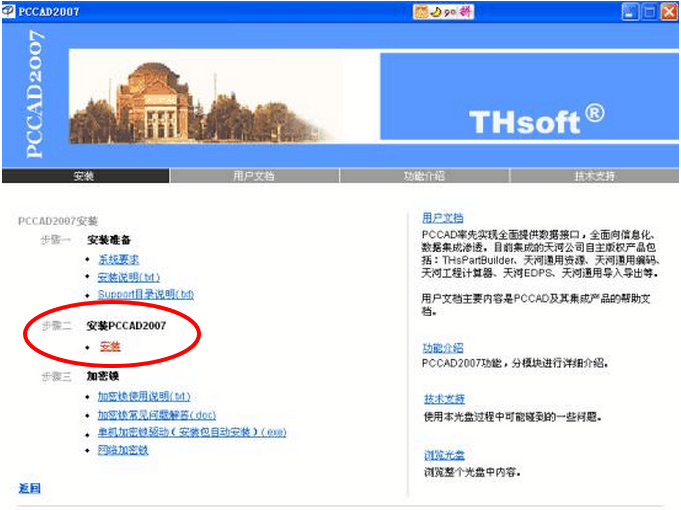The image size is (681, 510).
Task: Click the input method toolbar in the title bar
Action: coord(443,11)
